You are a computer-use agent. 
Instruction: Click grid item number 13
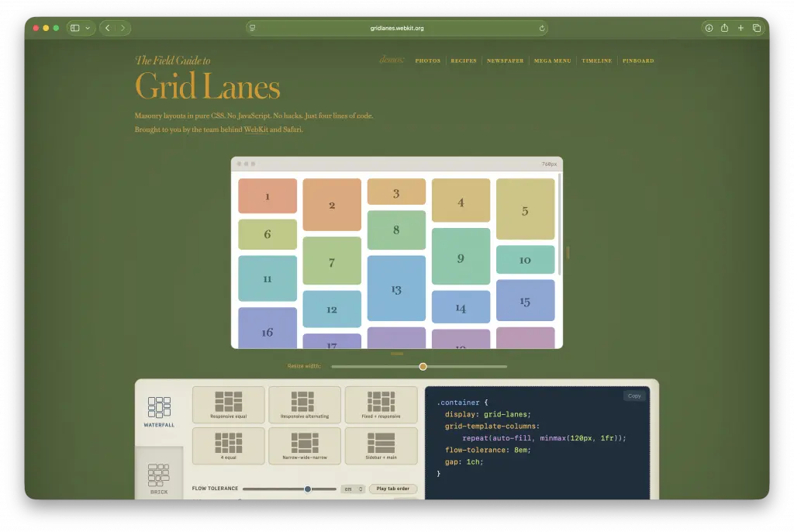pyautogui.click(x=396, y=288)
